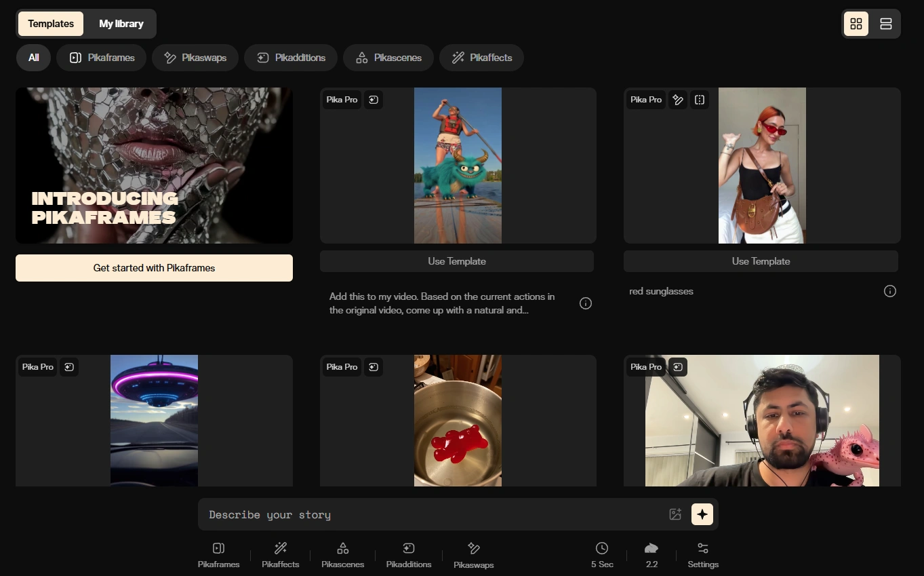The width and height of the screenshot is (924, 576).
Task: Filter templates by the Pikaframes chip at top
Action: tap(102, 58)
